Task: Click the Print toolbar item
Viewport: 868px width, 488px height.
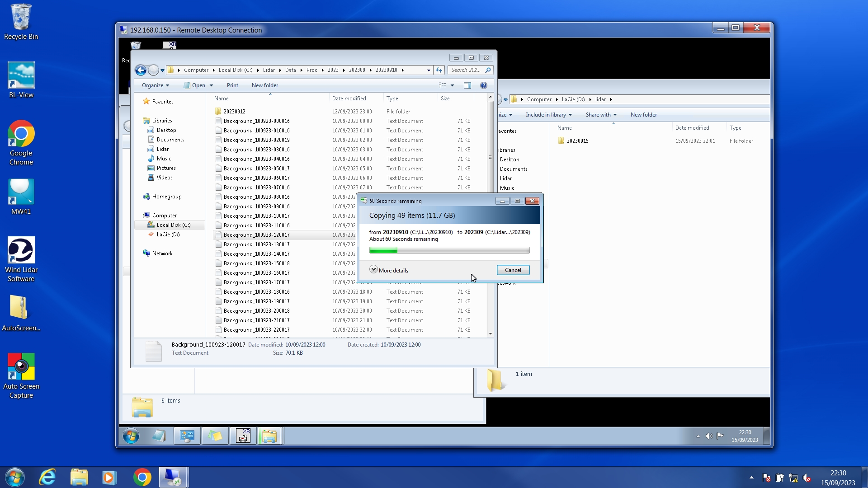Action: [x=232, y=85]
